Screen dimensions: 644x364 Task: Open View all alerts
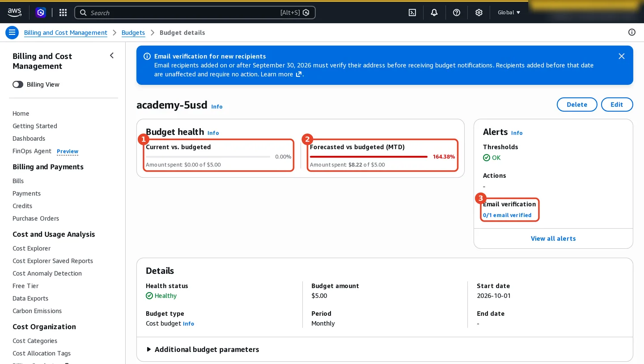553,238
